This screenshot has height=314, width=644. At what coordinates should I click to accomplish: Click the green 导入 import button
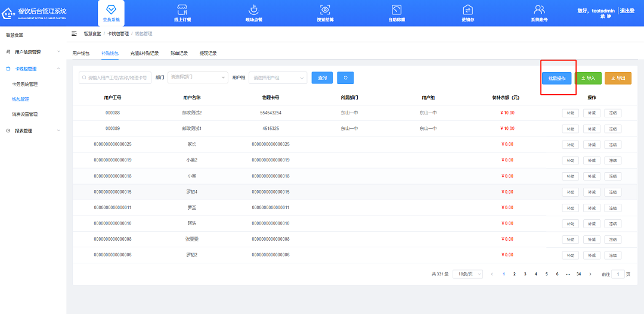pos(588,78)
